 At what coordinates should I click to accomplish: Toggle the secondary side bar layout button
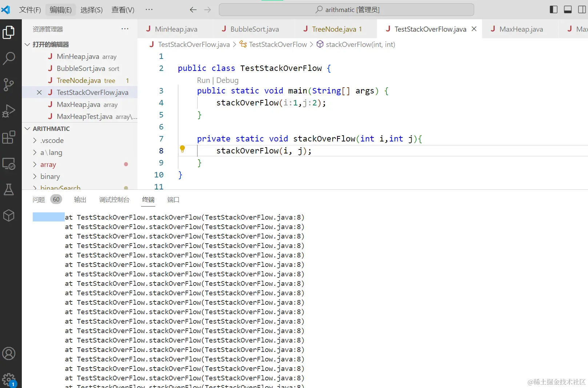coord(582,9)
